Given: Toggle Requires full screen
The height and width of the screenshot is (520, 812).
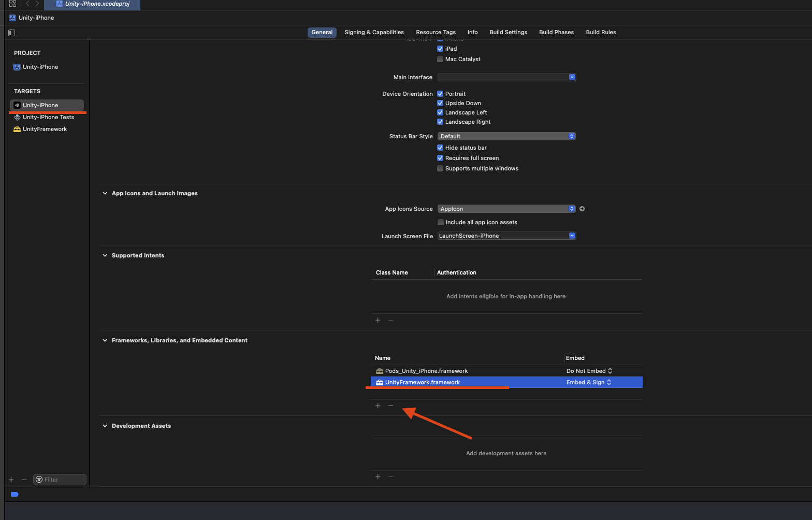Looking at the screenshot, I should point(440,158).
